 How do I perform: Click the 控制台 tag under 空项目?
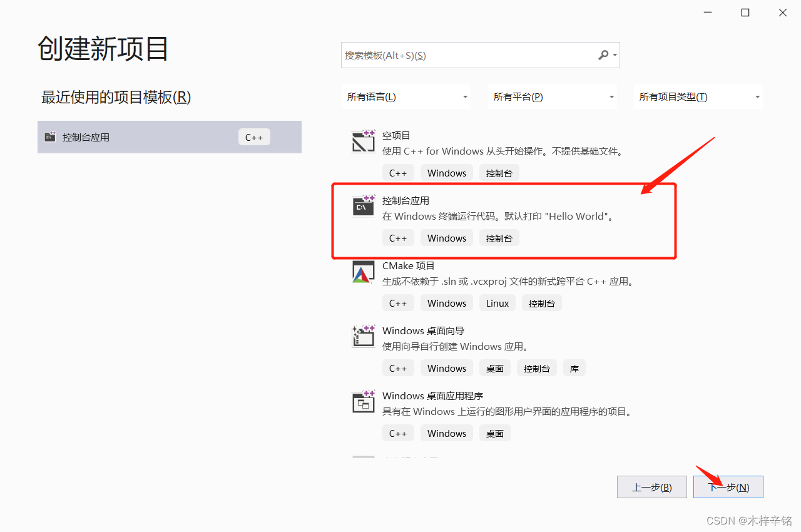499,173
